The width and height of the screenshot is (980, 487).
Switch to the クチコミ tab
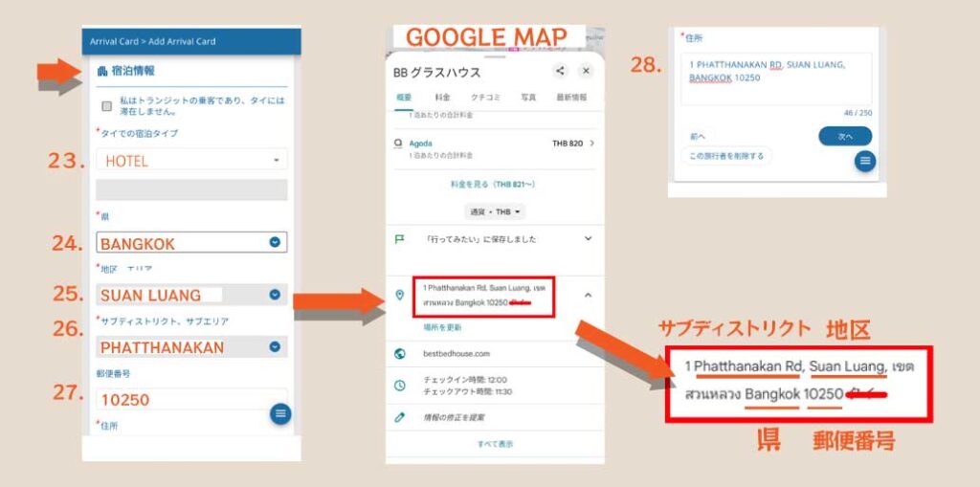click(482, 98)
